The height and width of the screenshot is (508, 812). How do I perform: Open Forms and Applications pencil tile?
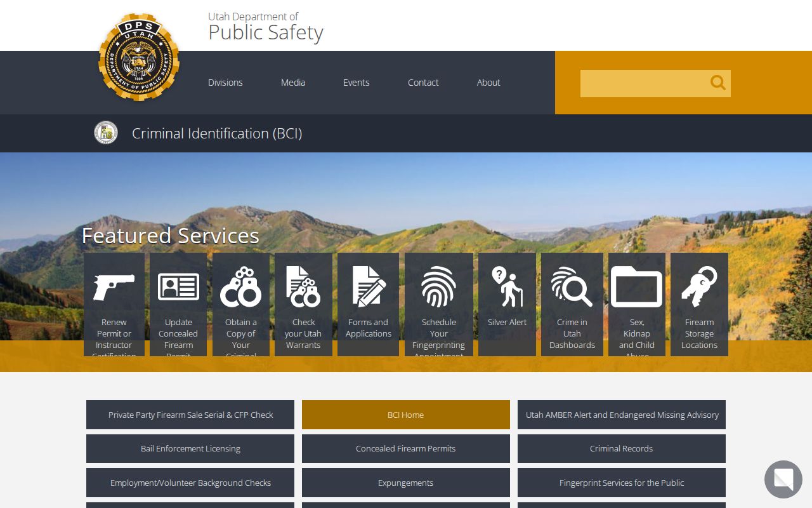tap(368, 304)
